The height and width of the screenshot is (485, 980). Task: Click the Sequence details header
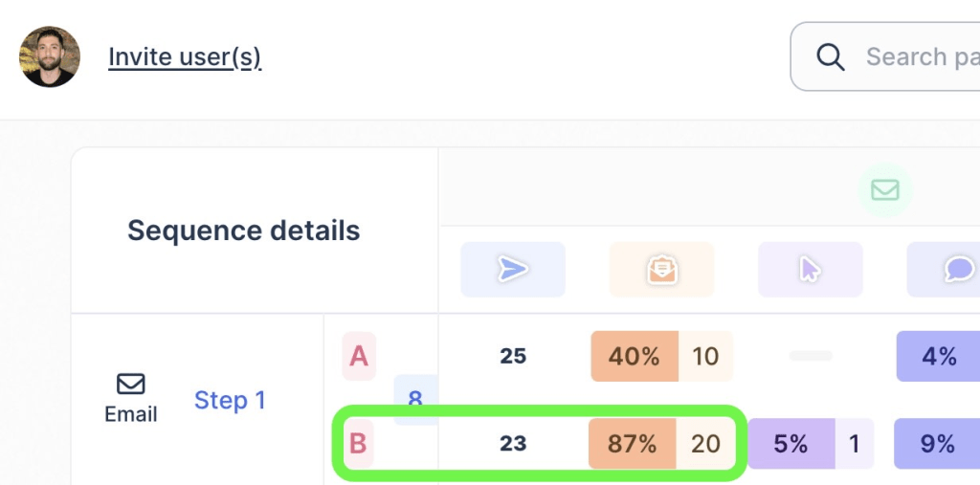244,231
